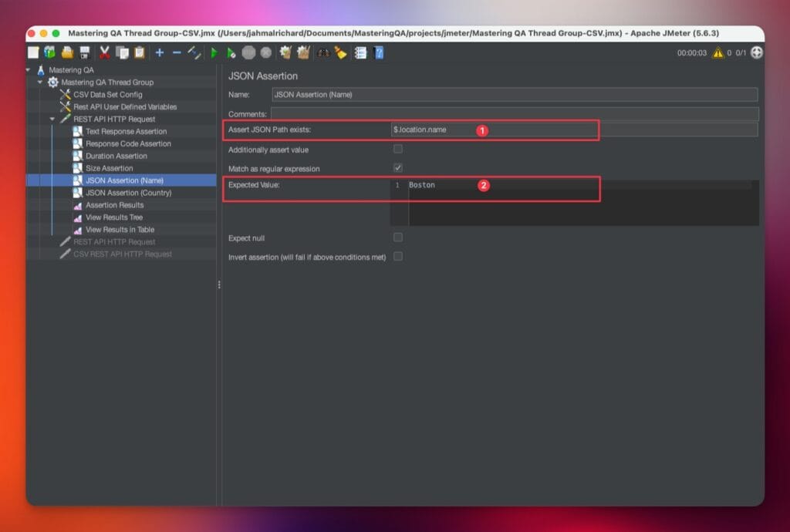790x532 pixels.
Task: Click the 00:00:03 elapsed time text
Action: click(x=692, y=53)
